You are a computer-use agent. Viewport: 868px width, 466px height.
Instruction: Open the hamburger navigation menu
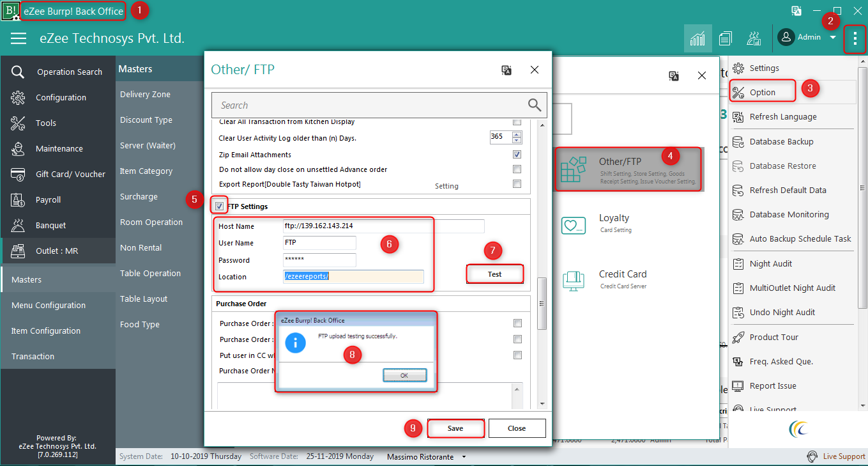click(19, 38)
